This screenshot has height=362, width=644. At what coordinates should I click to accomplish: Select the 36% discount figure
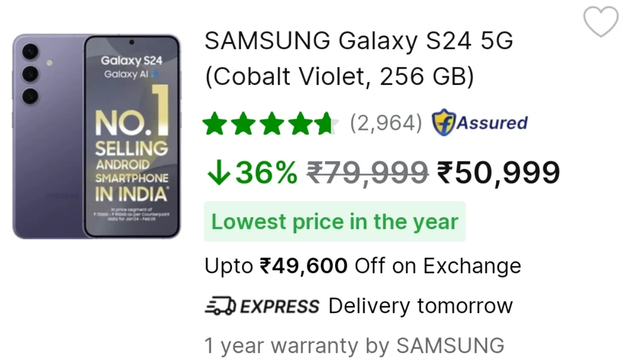tap(267, 173)
